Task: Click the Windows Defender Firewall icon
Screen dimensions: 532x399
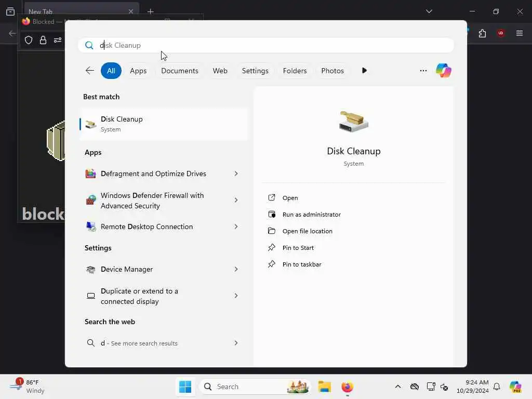Action: (x=90, y=200)
